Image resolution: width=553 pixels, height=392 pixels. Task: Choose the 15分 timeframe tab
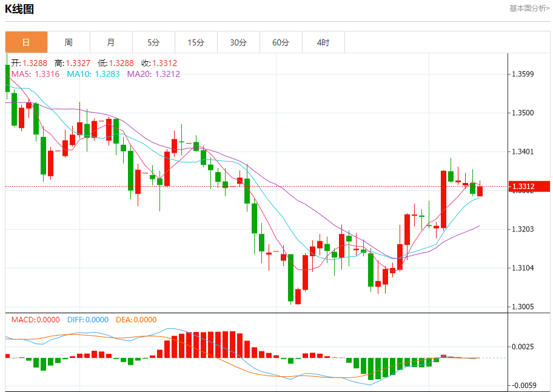click(196, 42)
